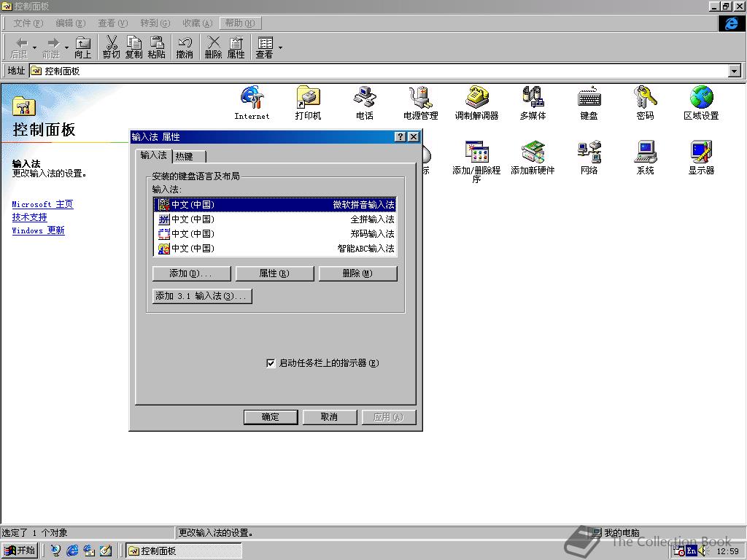Image resolution: width=747 pixels, height=560 pixels.
Task: Confirm with the 确定 button
Action: click(x=271, y=417)
